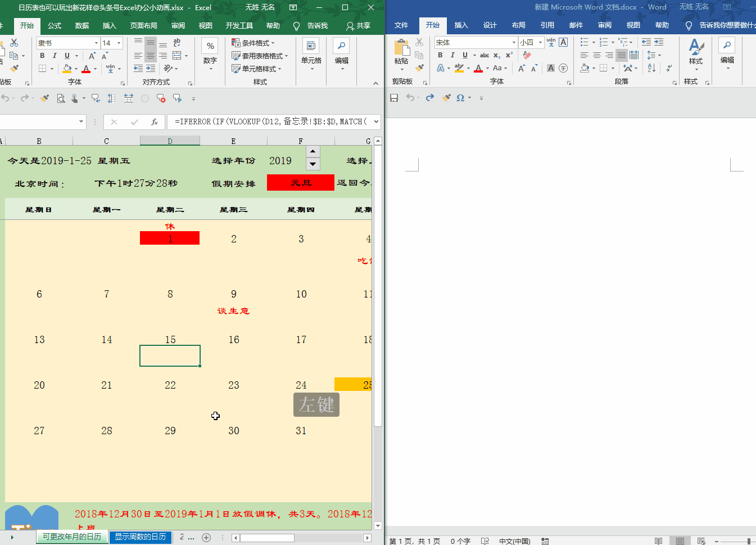Viewport: 756px width, 545px height.
Task: Switch to sheet tab 显示周数的日历
Action: (x=141, y=537)
